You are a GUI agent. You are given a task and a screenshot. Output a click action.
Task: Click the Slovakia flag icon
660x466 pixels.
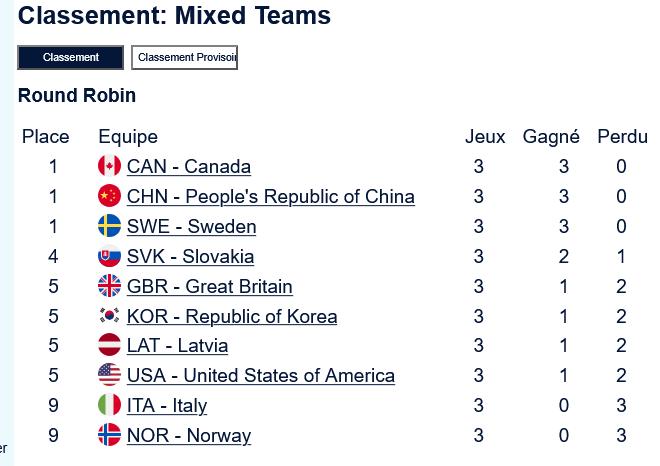click(x=109, y=256)
